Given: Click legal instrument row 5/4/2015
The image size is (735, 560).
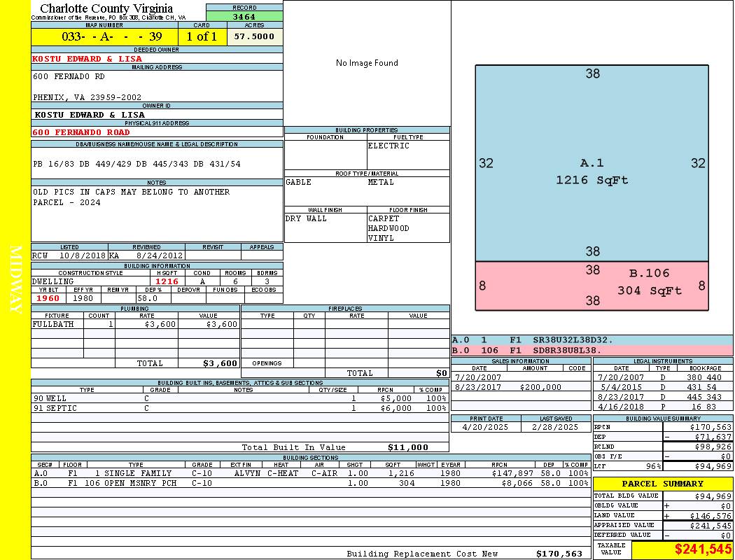Looking at the screenshot, I should [663, 388].
